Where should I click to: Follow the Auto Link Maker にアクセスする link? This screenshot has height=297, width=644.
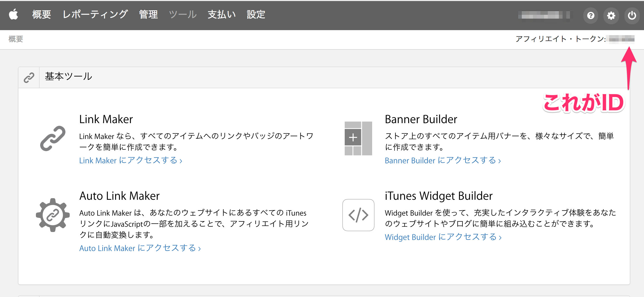pos(140,248)
